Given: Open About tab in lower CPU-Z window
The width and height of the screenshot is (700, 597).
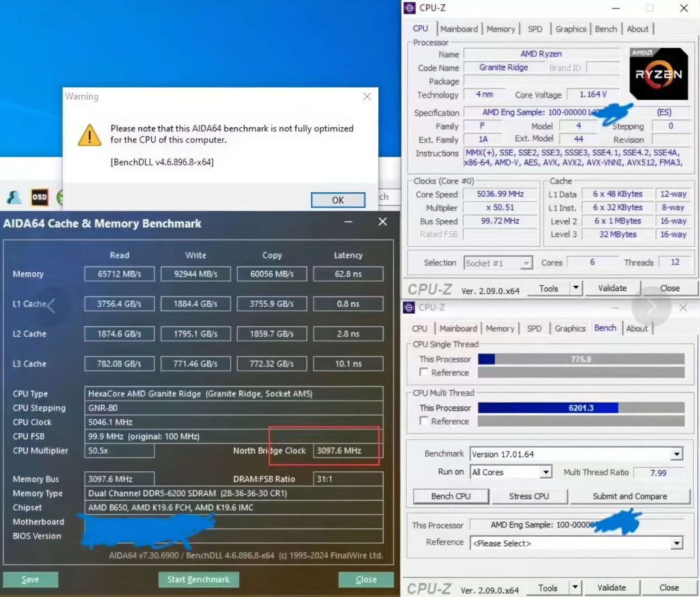Looking at the screenshot, I should [x=636, y=328].
